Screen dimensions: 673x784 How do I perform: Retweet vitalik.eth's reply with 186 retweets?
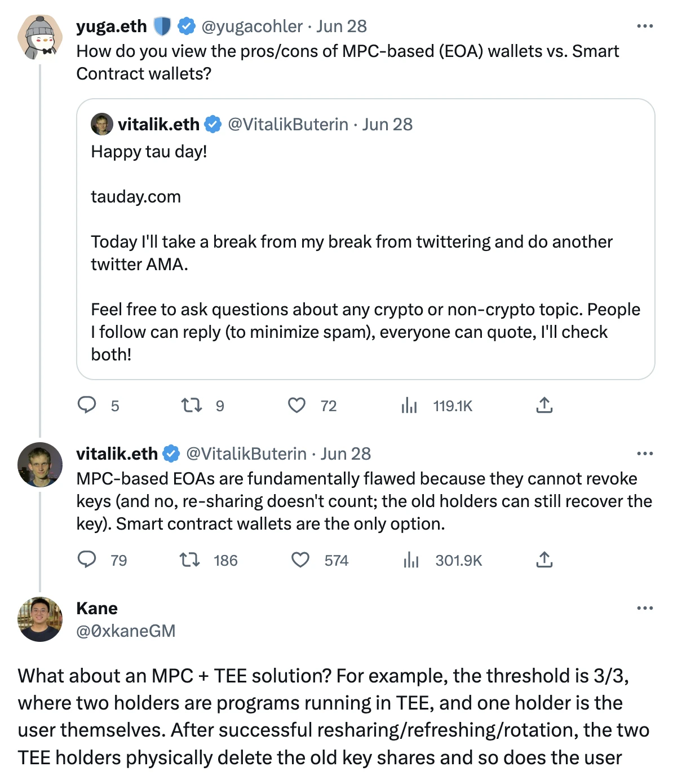click(x=190, y=560)
